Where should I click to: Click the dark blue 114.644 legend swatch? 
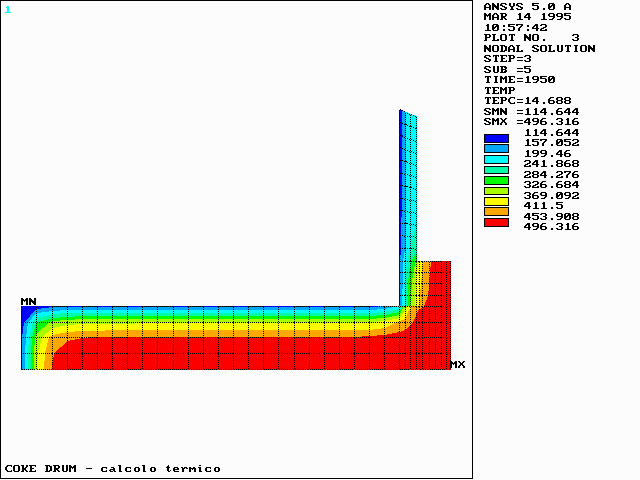pos(496,138)
